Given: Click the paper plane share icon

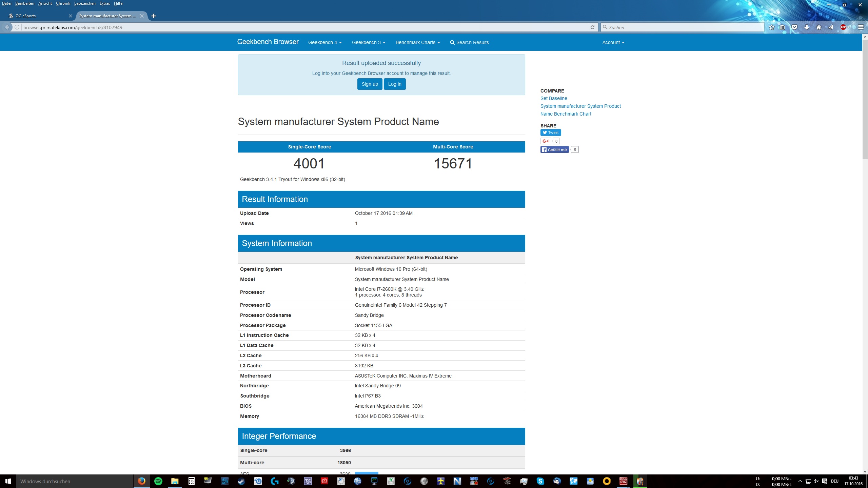Looking at the screenshot, I should click(x=831, y=27).
